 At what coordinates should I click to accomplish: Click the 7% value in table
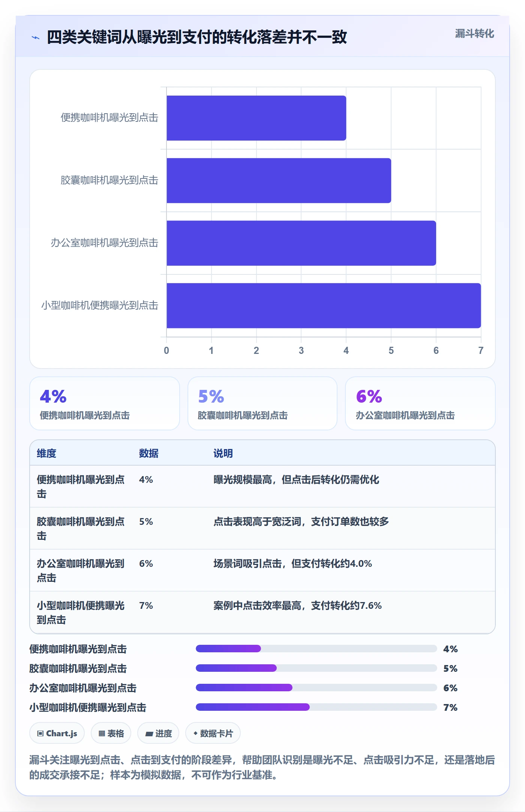point(146,605)
